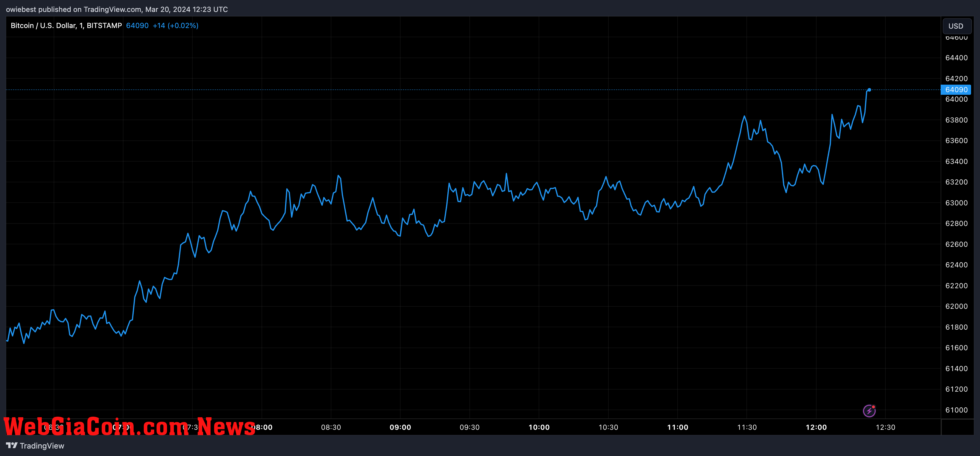The height and width of the screenshot is (456, 980).
Task: Click the 08:30 time axis label
Action: pyautogui.click(x=331, y=427)
